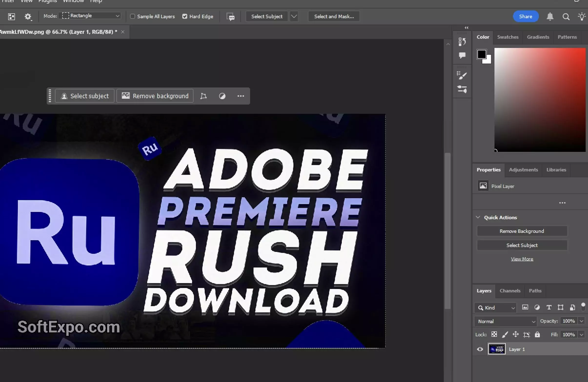Open the View More link under Quick Actions
The image size is (588, 382).
pyautogui.click(x=522, y=259)
